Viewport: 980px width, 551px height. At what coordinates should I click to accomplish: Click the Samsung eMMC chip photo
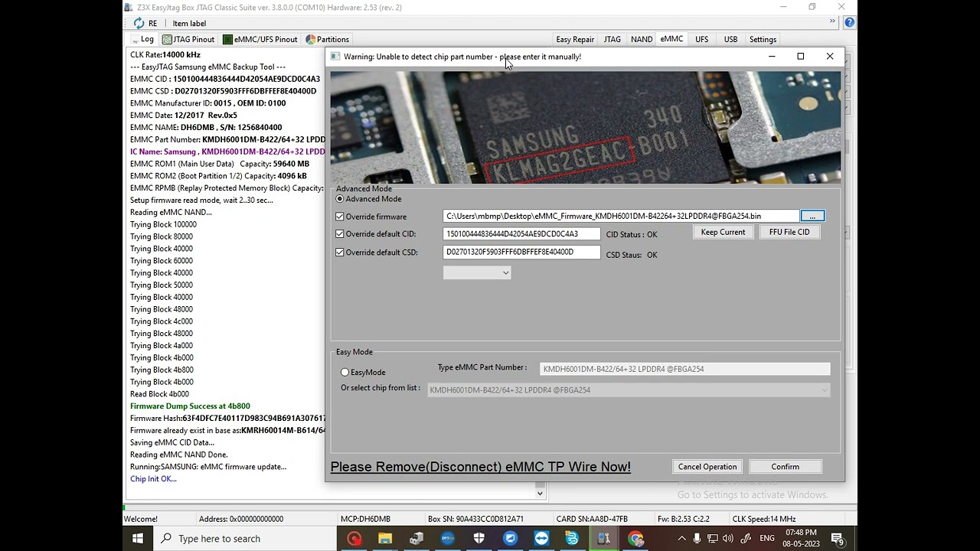tap(585, 127)
